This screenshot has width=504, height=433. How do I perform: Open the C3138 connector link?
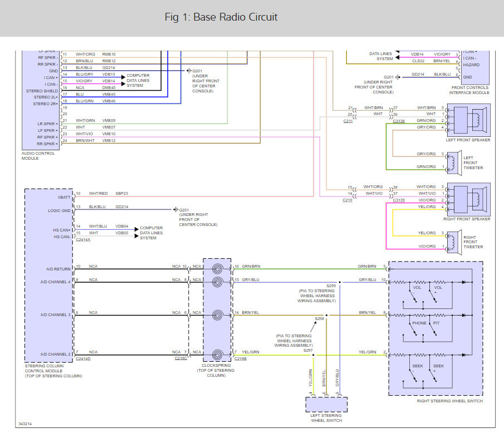click(x=399, y=121)
